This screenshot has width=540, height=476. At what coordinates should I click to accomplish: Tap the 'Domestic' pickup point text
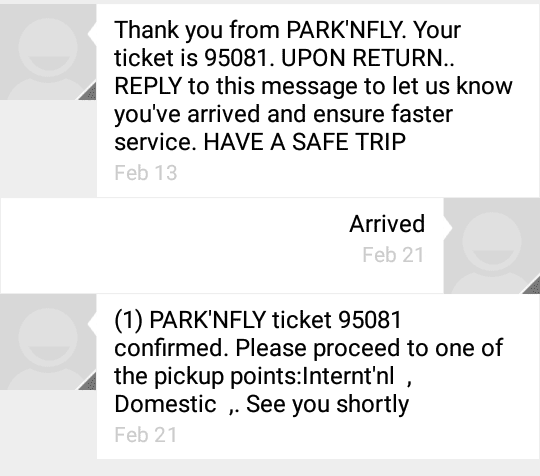click(165, 404)
